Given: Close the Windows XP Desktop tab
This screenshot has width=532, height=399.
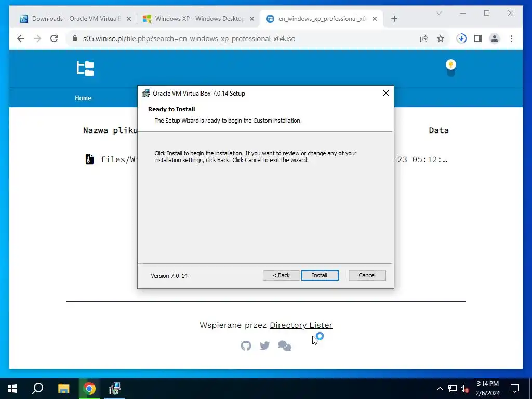Looking at the screenshot, I should pos(252,19).
